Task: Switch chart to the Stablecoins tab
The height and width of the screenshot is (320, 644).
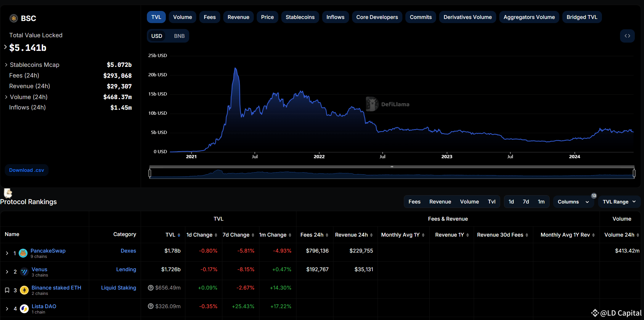Action: 300,17
